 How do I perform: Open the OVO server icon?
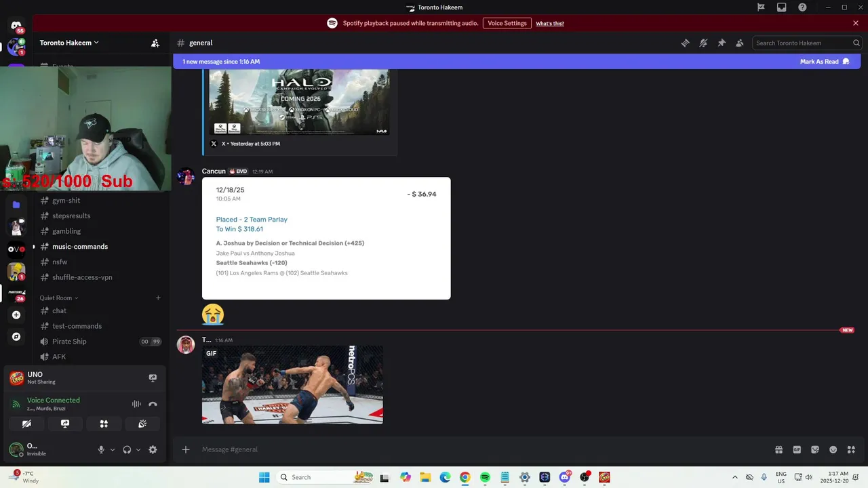[16, 249]
